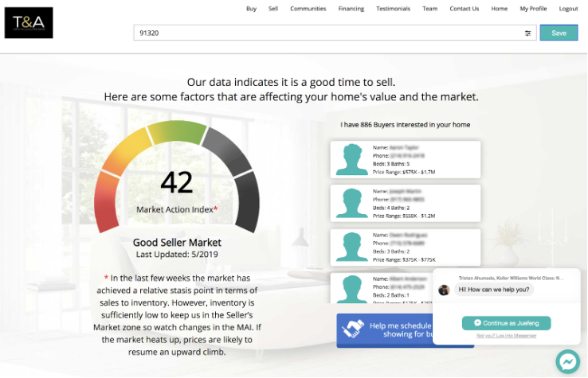
Task: Open My Profile
Action: pos(533,9)
